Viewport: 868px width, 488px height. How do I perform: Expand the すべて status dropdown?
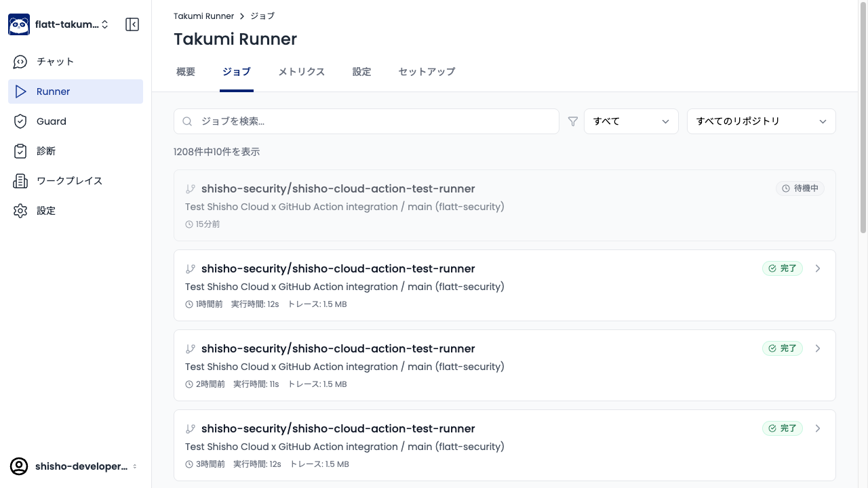coord(631,121)
